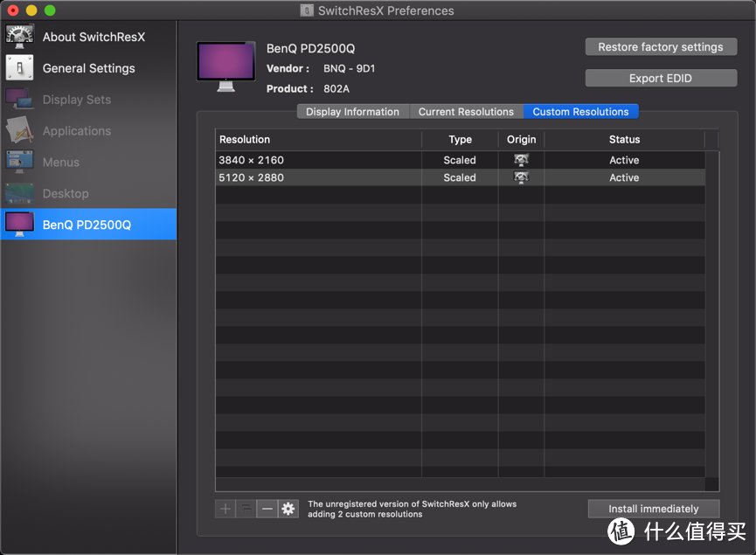Click the table's vertical scrollbar track
This screenshot has width=756, height=555.
coord(712,315)
